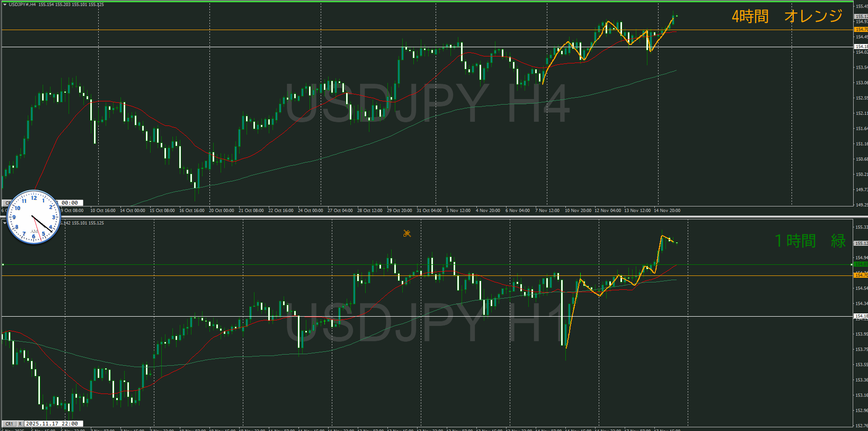Click the white 154.18 price tag in H4 chart
This screenshot has height=431, width=868.
pos(861,47)
